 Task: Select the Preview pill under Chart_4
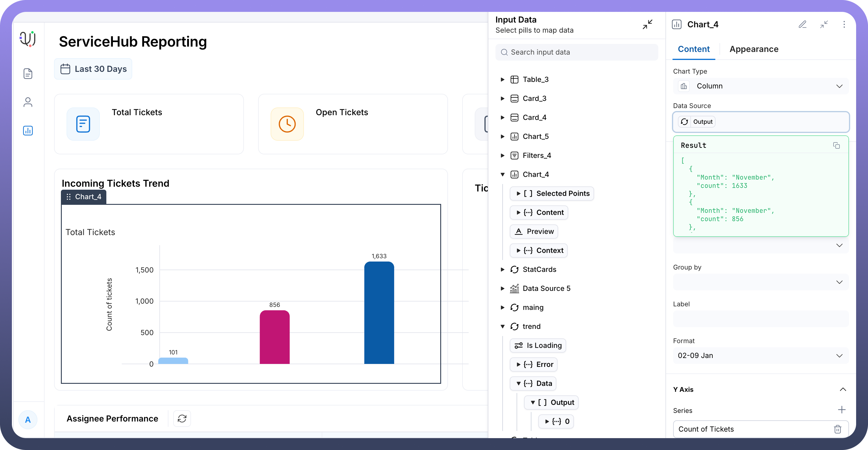(534, 232)
